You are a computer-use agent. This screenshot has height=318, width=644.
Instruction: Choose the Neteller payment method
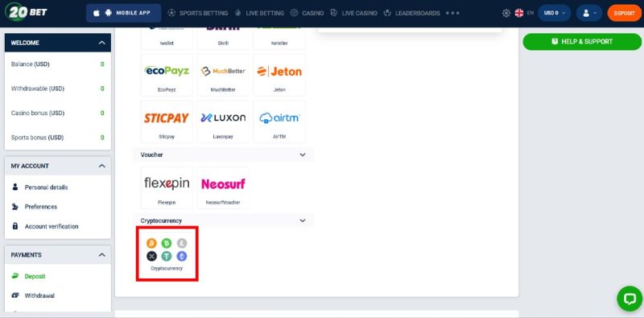coord(279,38)
